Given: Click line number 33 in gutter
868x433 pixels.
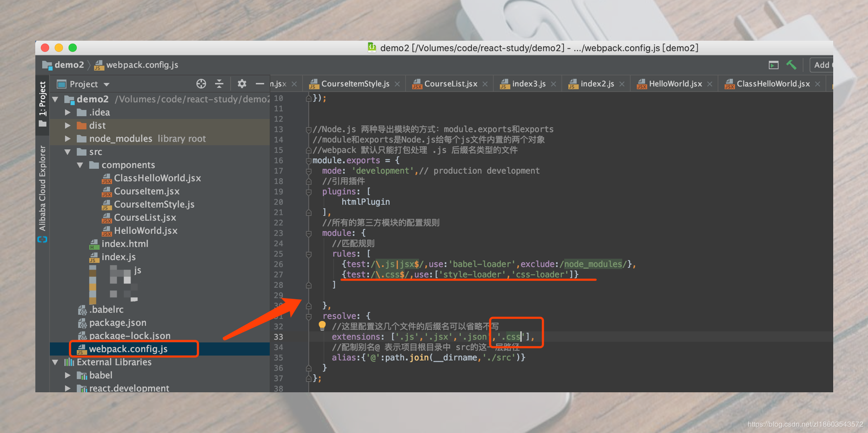Looking at the screenshot, I should pos(278,337).
